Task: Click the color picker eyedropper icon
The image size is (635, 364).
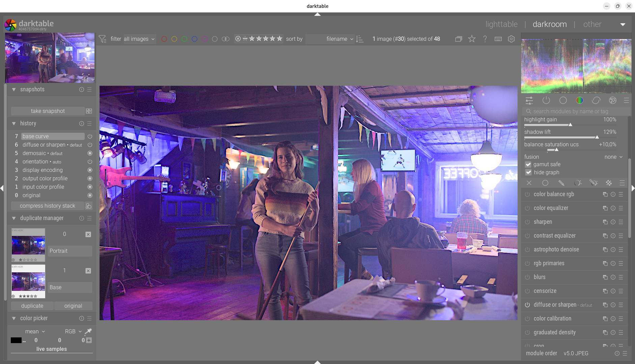Action: pyautogui.click(x=88, y=331)
